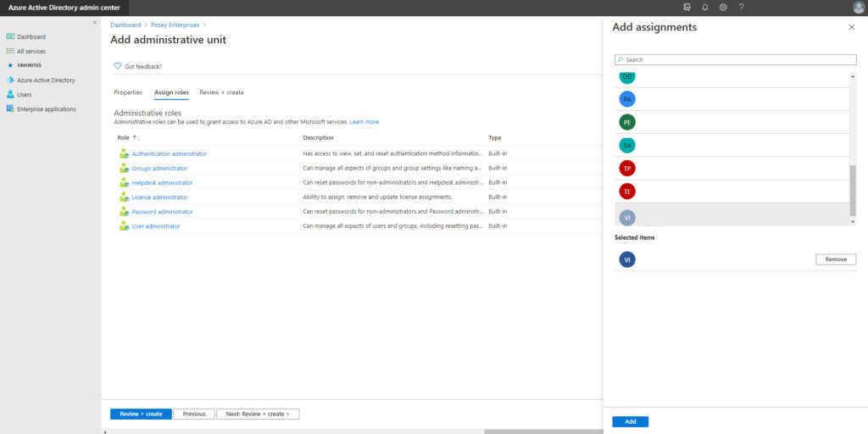The image size is (868, 434).
Task: Remove the selected VI user
Action: pos(835,259)
